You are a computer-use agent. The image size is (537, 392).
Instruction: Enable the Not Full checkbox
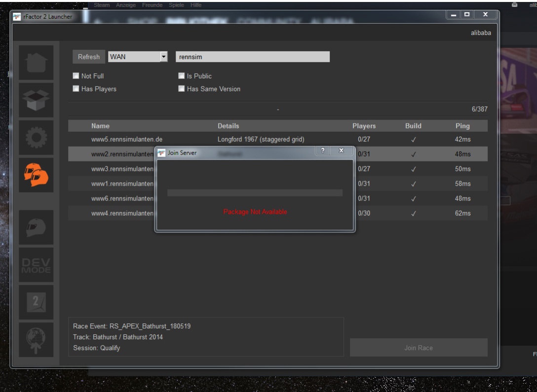(x=76, y=76)
